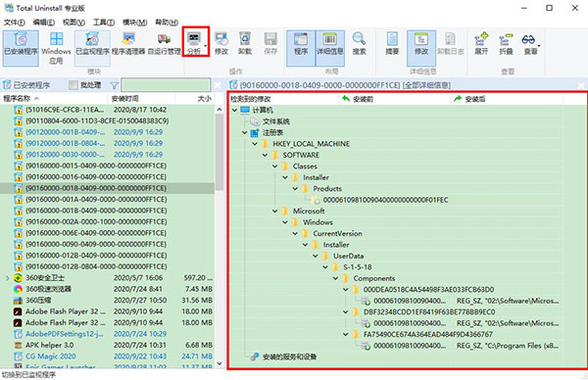Select key FA75490CE674A364EAD484F9D4366767
This screenshot has width=588, height=380.
pos(428,334)
